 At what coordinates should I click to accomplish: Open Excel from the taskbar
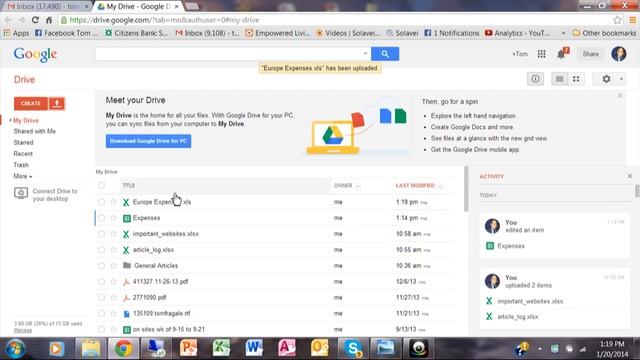[221, 348]
